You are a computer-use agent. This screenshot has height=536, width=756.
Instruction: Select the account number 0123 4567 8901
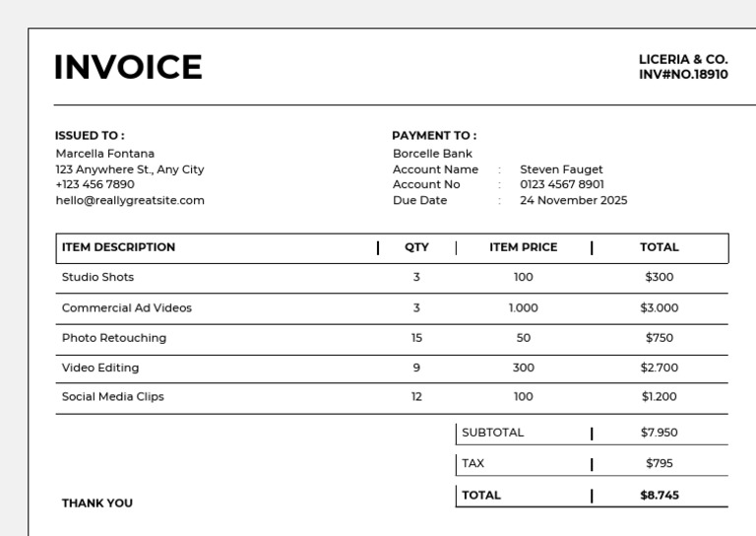point(562,184)
